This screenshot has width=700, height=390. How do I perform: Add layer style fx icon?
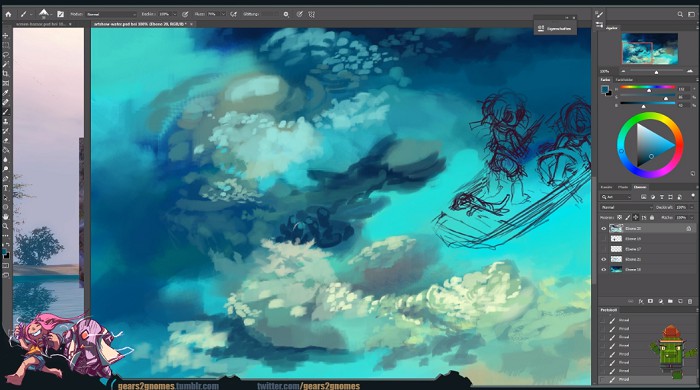pyautogui.click(x=641, y=302)
